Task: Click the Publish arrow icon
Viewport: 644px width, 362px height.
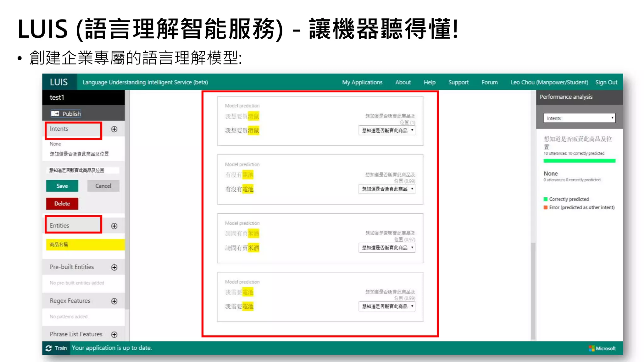Action: coord(55,113)
